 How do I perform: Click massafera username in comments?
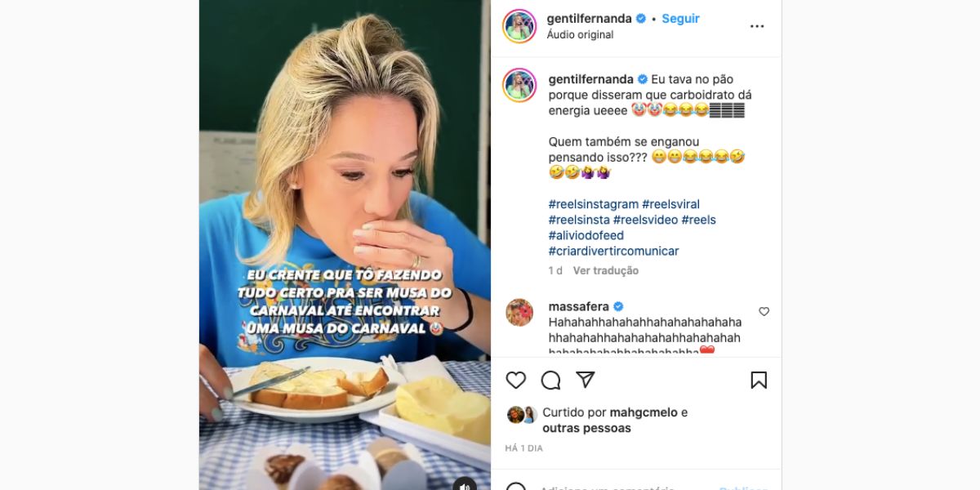tap(579, 306)
